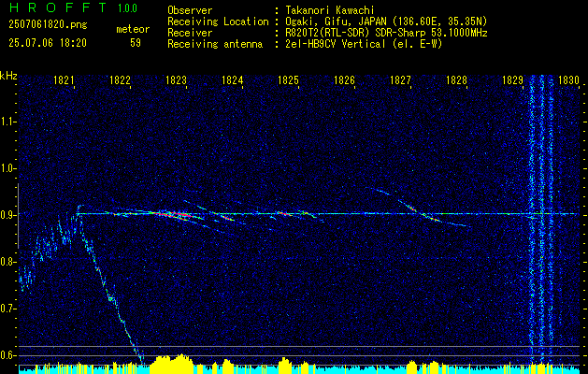Click the 1830 time axis marker
This screenshot has height=374, width=588.
click(x=568, y=79)
